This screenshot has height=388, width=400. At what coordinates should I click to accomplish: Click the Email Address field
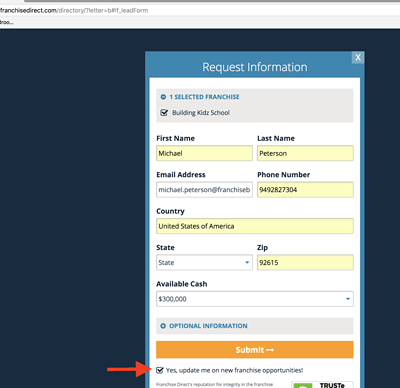[x=204, y=190]
